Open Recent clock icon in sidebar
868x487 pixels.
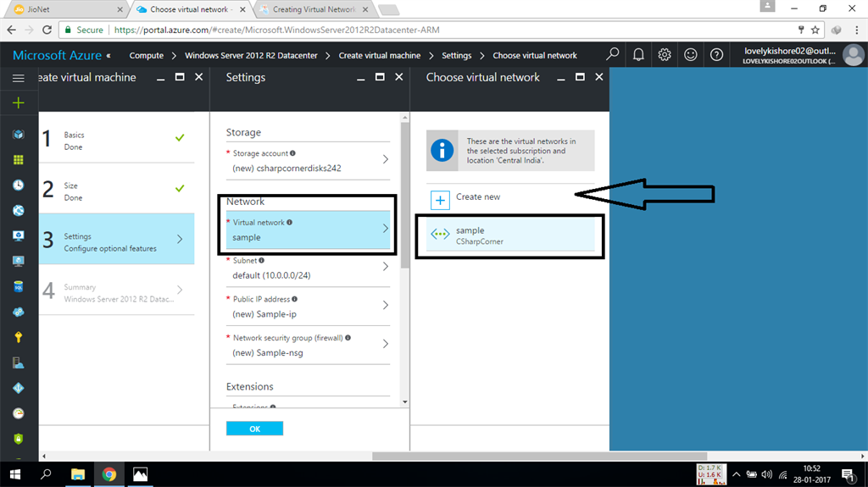[x=19, y=185]
